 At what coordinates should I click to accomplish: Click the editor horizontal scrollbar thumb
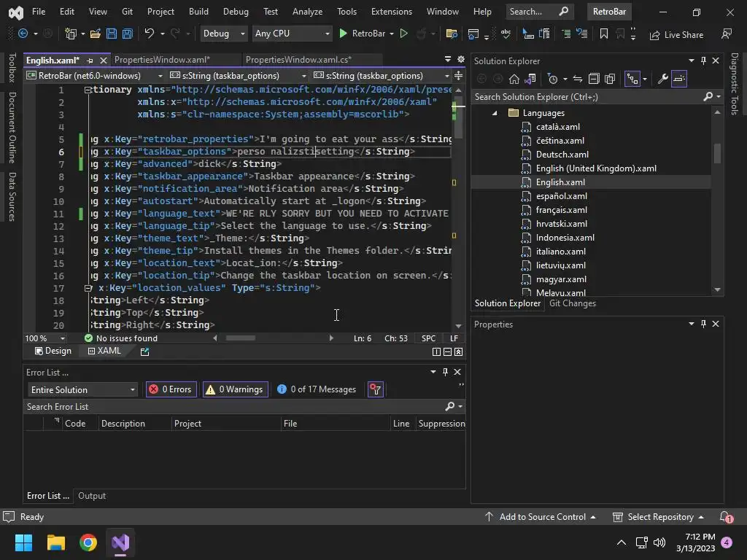pyautogui.click(x=241, y=338)
